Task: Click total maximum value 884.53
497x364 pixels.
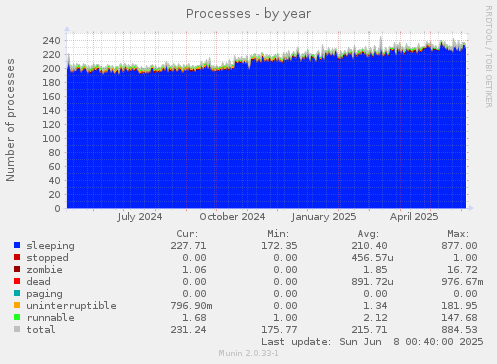Action: coord(459,330)
